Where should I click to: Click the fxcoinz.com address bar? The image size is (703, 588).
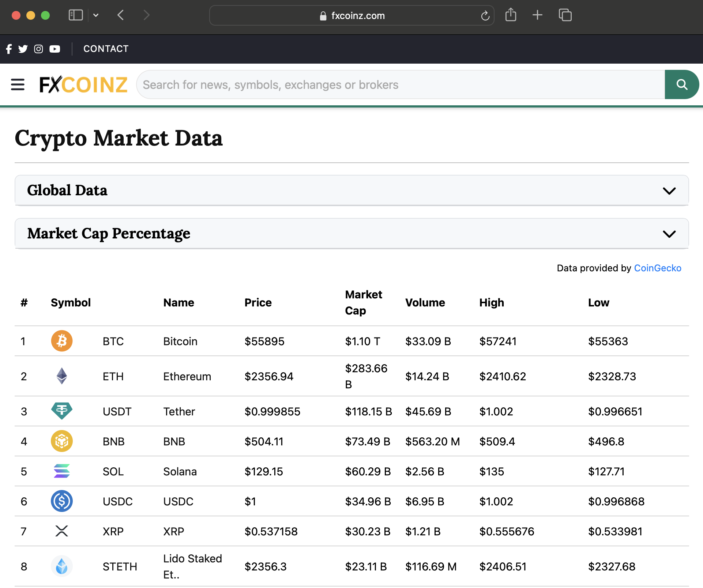351,15
